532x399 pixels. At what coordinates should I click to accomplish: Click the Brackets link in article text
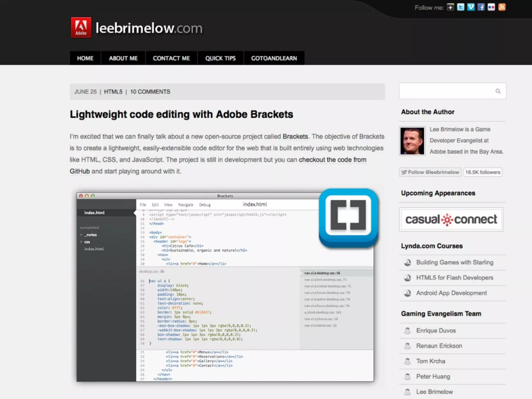(295, 137)
